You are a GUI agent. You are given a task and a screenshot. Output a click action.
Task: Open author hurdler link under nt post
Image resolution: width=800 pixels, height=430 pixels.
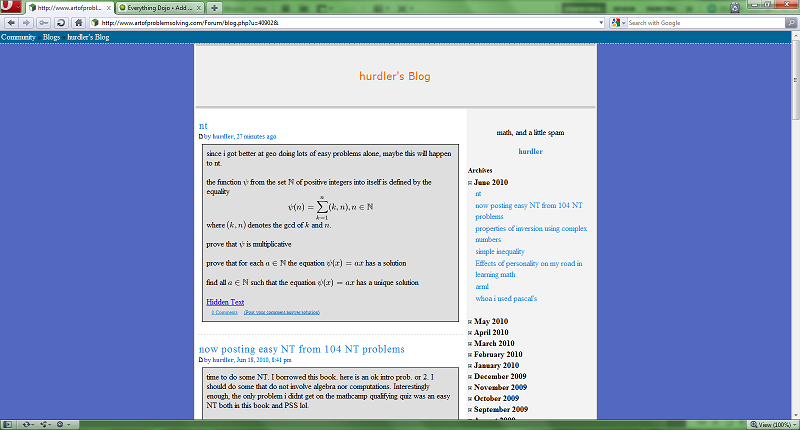[223, 137]
